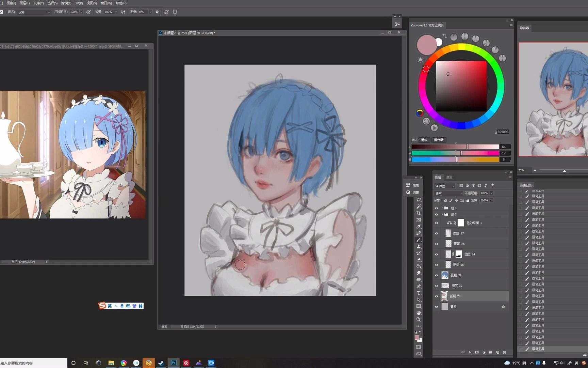The height and width of the screenshot is (368, 588).
Task: Select the Clone Stamp tool
Action: (x=419, y=246)
